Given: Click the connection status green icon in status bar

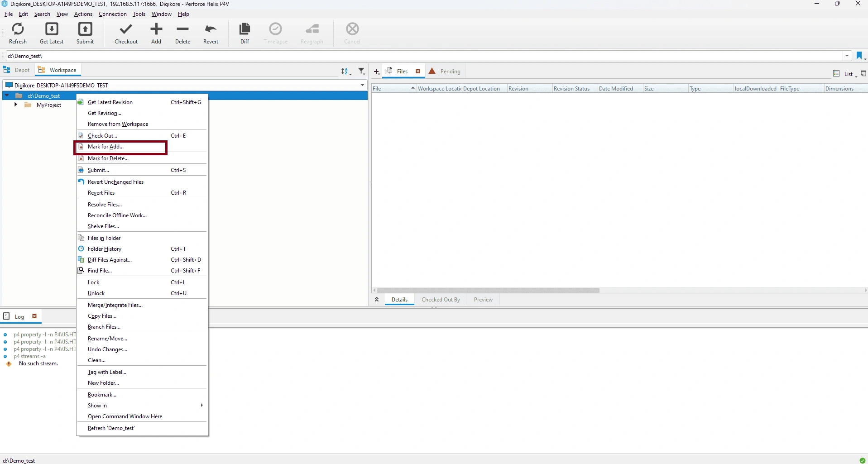Looking at the screenshot, I should point(862,460).
